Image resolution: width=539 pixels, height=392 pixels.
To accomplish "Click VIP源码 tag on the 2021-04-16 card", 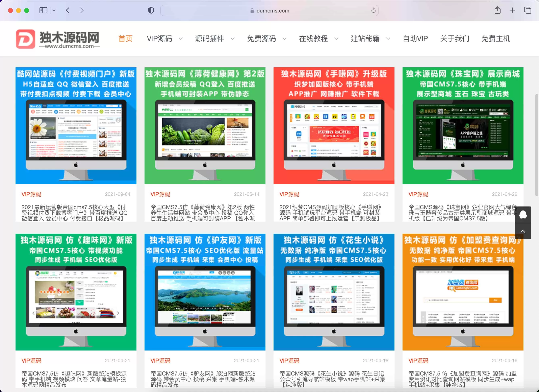I will point(418,361).
